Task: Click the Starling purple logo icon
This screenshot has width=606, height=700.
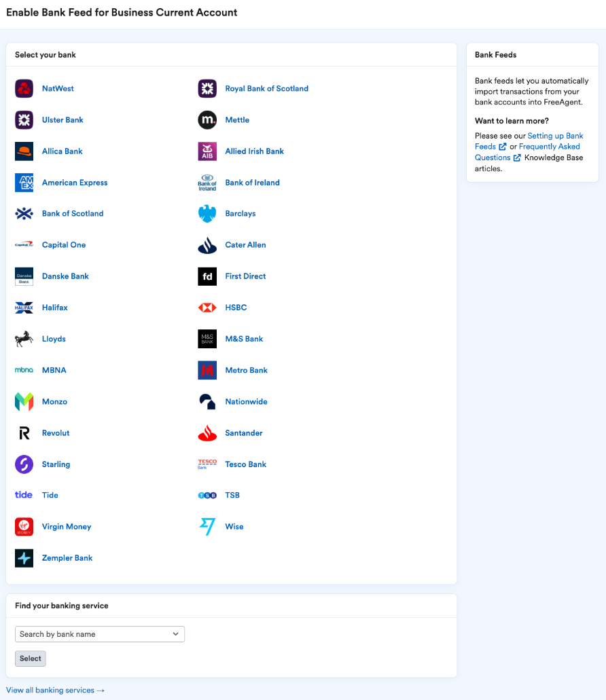Action: click(x=24, y=464)
